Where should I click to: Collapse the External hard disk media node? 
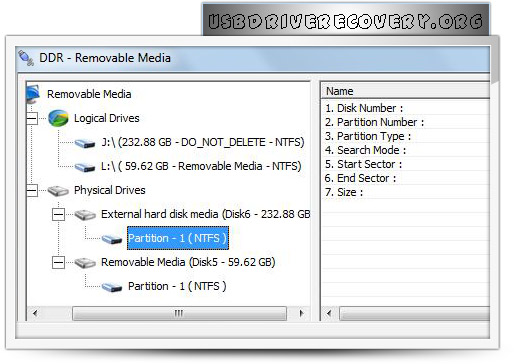click(58, 215)
